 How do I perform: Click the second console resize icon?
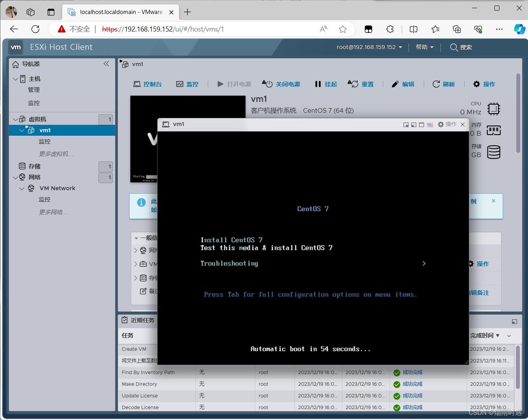[414, 125]
